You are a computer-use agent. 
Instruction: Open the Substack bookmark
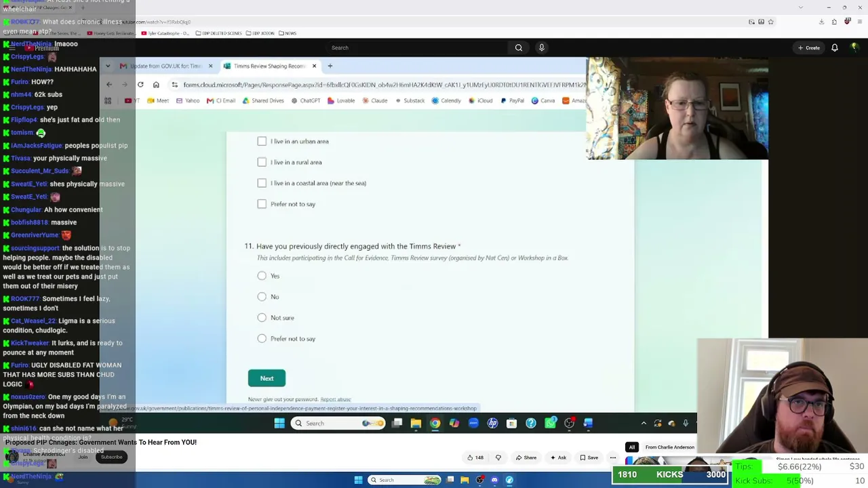pyautogui.click(x=410, y=101)
